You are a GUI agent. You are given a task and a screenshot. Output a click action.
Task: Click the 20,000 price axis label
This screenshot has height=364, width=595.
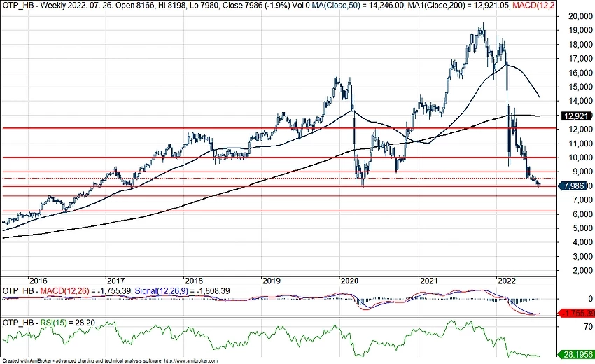tap(577, 15)
